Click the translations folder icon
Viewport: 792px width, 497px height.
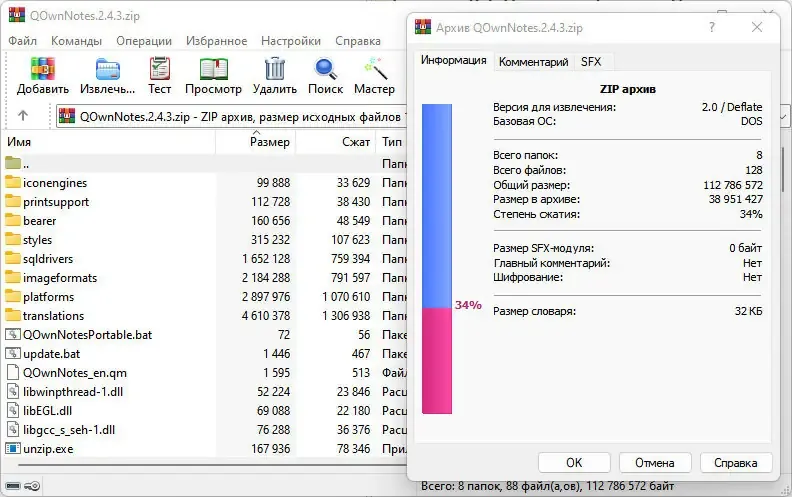(13, 315)
